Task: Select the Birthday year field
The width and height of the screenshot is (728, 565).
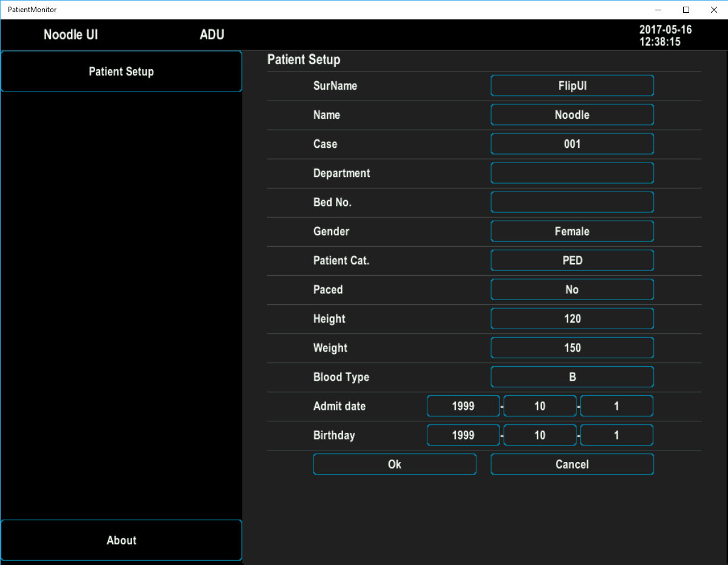Action: click(463, 435)
